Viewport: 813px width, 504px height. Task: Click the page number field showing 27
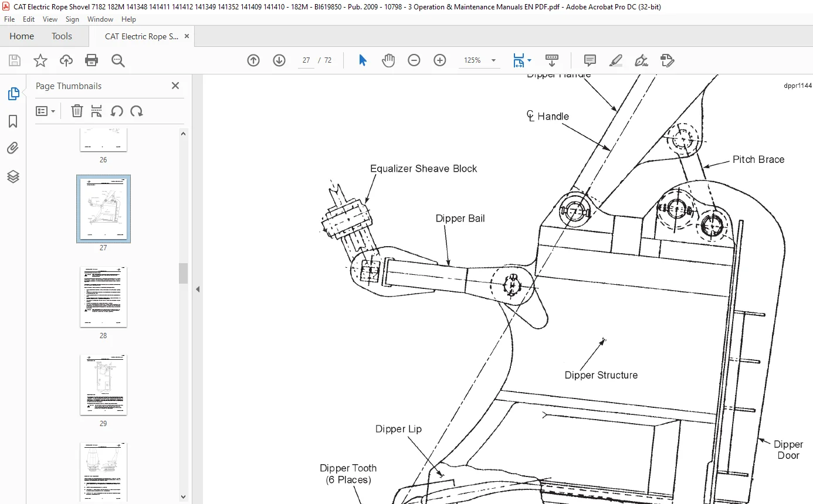point(306,60)
